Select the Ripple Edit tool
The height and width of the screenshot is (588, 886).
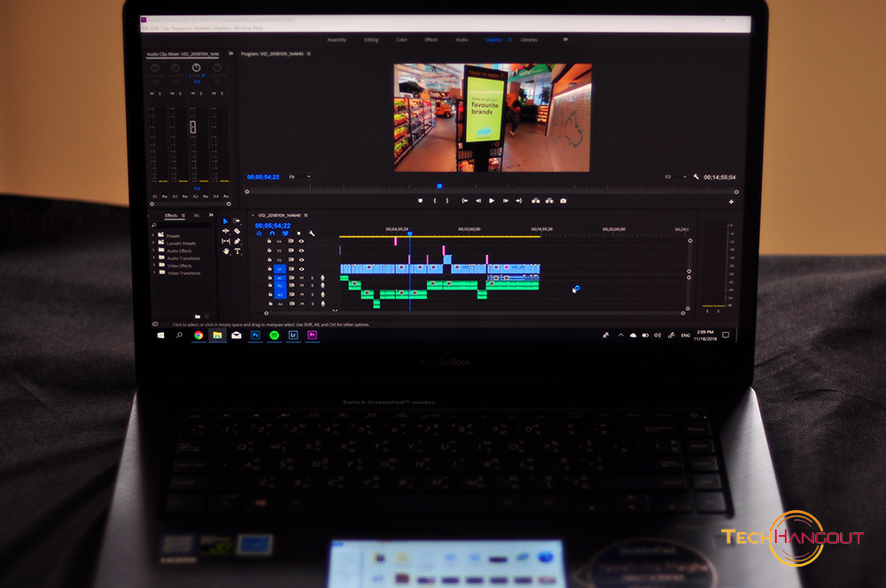[225, 231]
